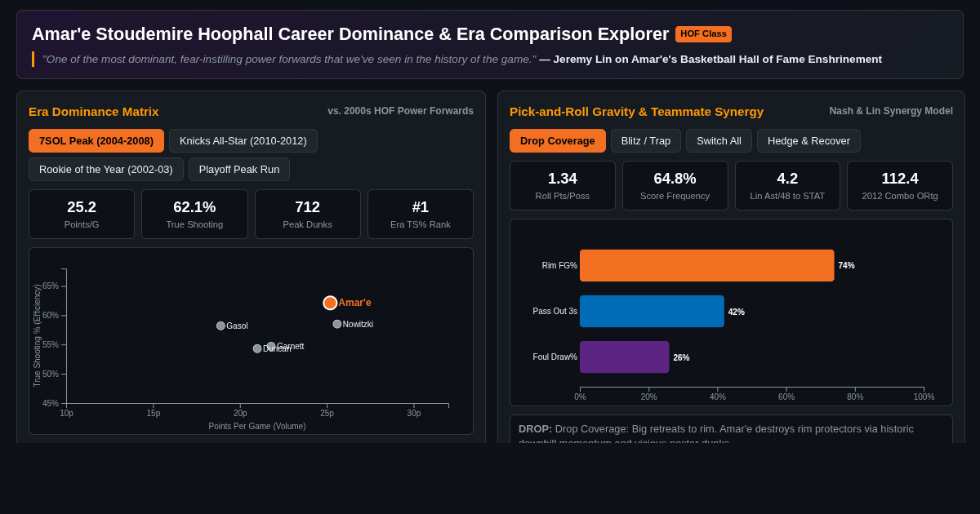Screen dimensions: 980x514
Task: Open Rookie of the Year (2002-03) era
Action: click(x=106, y=169)
